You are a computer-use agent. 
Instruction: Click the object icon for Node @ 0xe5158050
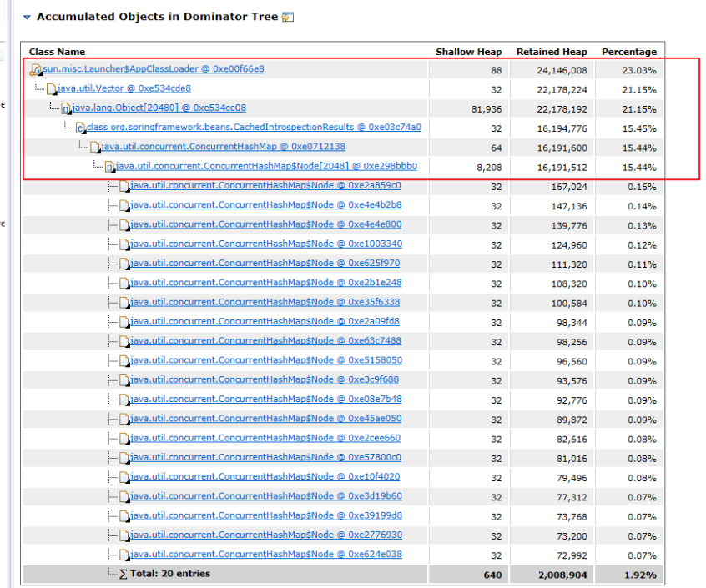(x=124, y=361)
